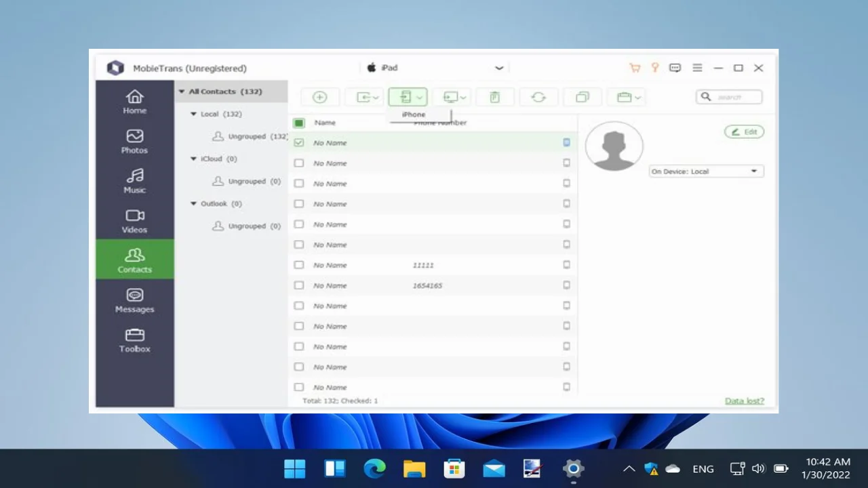Image resolution: width=868 pixels, height=488 pixels.
Task: Click the export to PC monitor icon
Action: [450, 98]
